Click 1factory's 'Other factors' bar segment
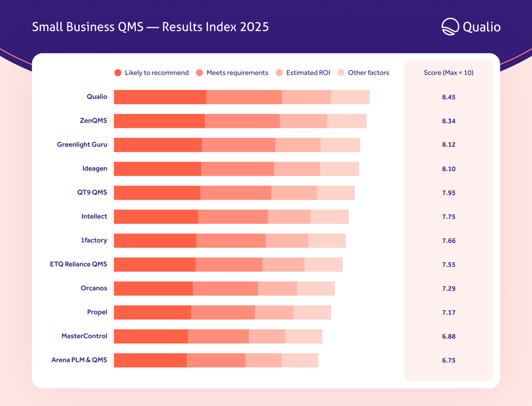Viewport: 532px width, 406px height. tap(327, 241)
